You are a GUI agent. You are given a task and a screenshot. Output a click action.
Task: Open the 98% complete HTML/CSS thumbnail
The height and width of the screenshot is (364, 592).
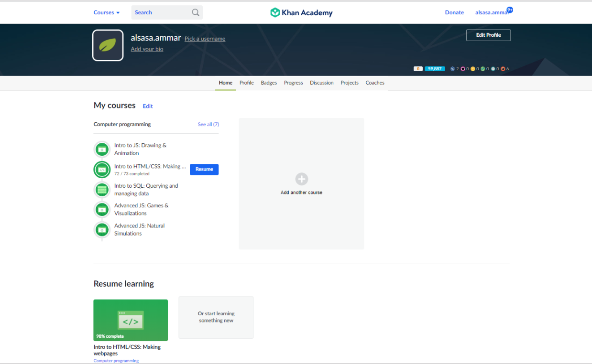[131, 320]
